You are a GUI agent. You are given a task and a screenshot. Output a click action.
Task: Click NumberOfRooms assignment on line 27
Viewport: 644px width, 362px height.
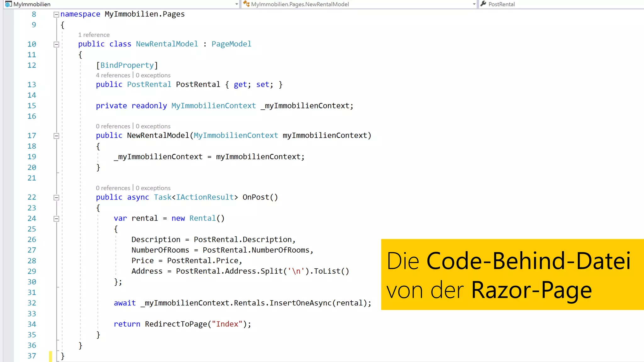coord(222,250)
